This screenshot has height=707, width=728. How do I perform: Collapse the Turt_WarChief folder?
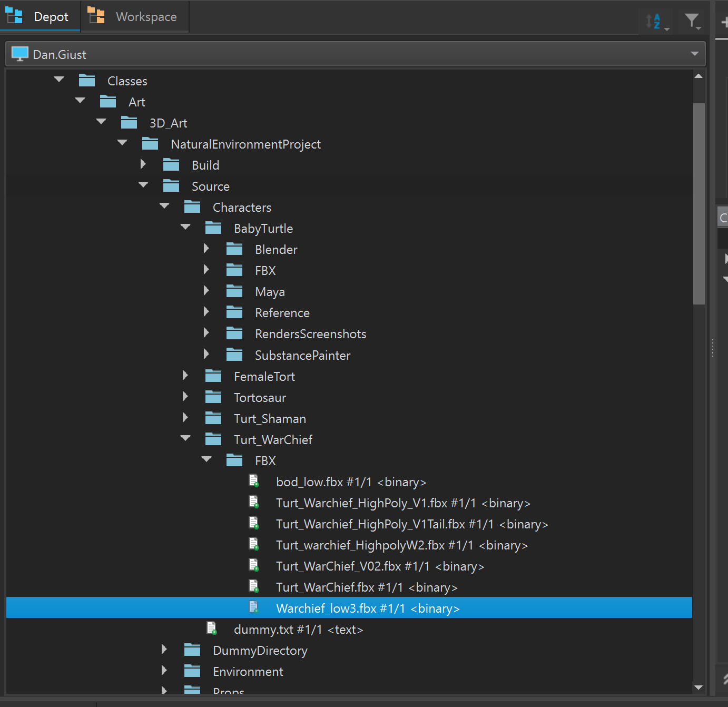coord(185,438)
